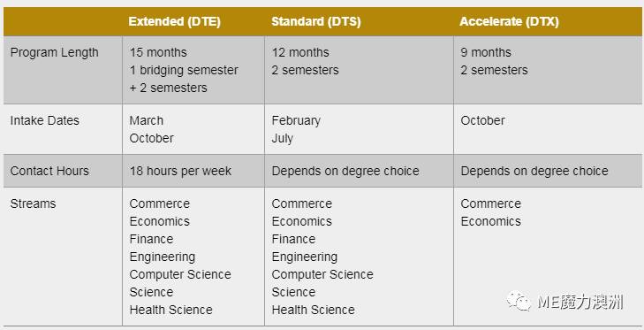The width and height of the screenshot is (644, 330).
Task: Select the Accelerate (DTX) column header
Action: 509,21
